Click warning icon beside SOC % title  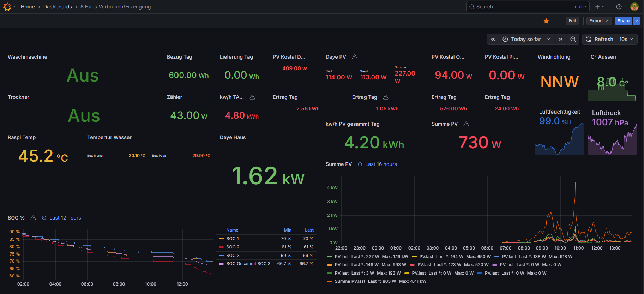point(33,218)
